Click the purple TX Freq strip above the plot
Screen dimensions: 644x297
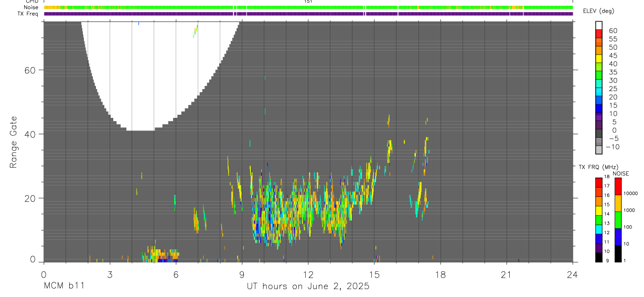[x=308, y=14]
